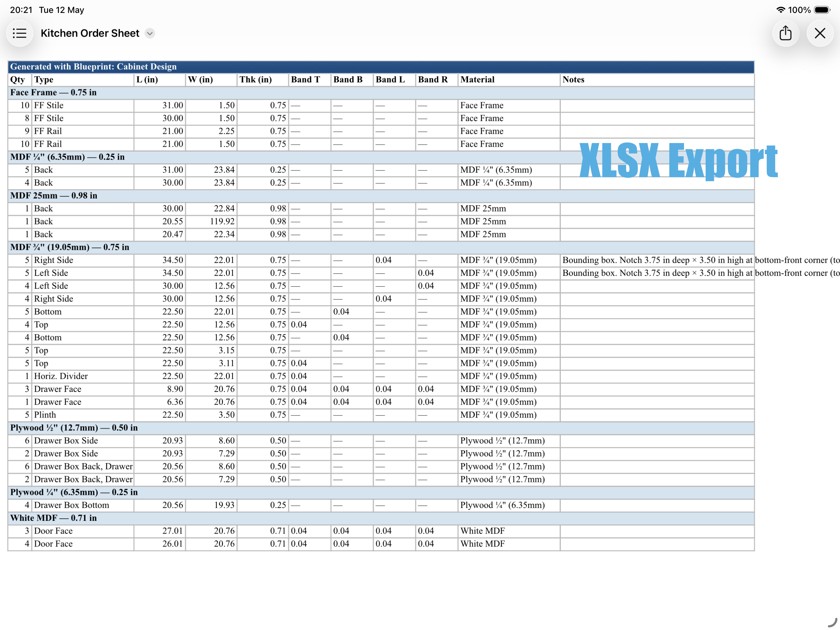Tap the 20:21 clock in status bar
The image size is (840, 630).
(x=21, y=10)
